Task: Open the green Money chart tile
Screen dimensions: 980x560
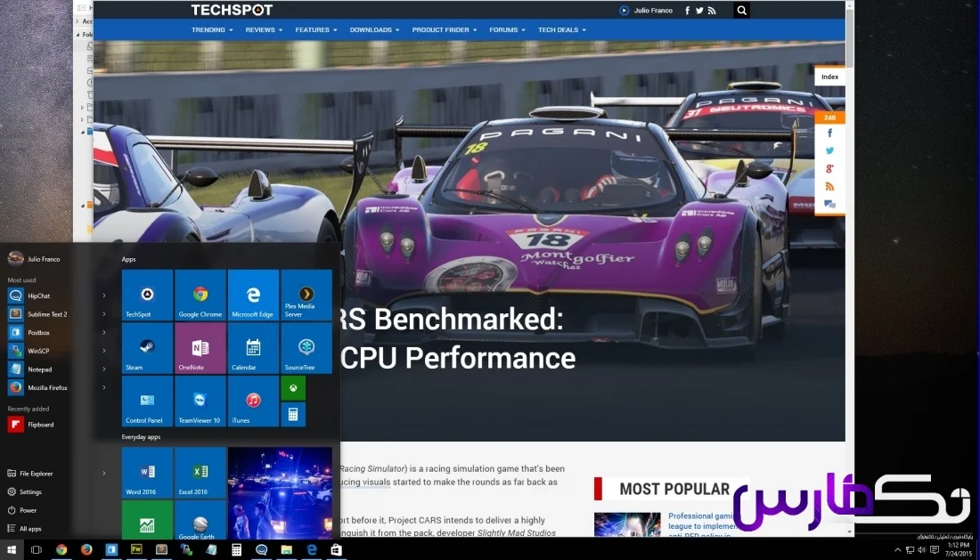Action: pyautogui.click(x=147, y=520)
